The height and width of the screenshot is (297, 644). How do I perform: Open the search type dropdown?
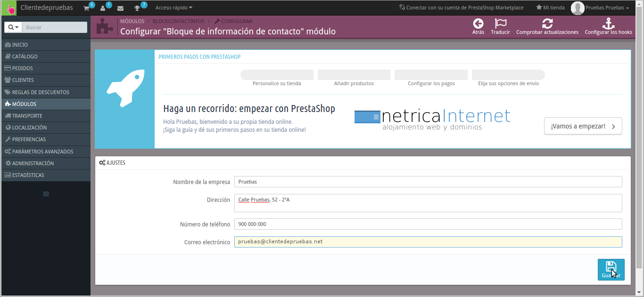click(x=13, y=27)
